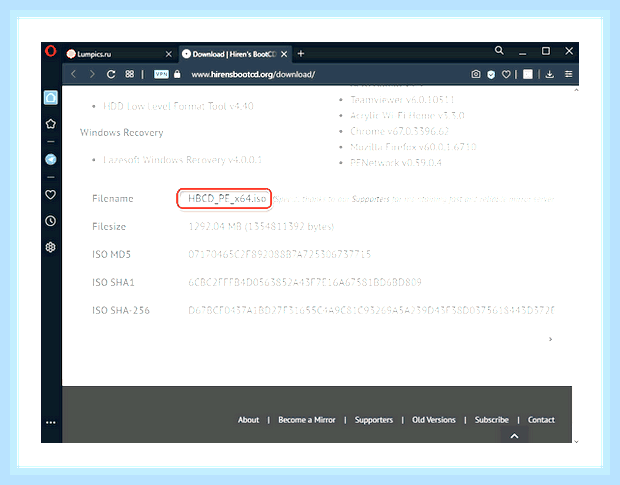Open Speed Dial grid icon in toolbar
The image size is (620, 485).
click(129, 74)
